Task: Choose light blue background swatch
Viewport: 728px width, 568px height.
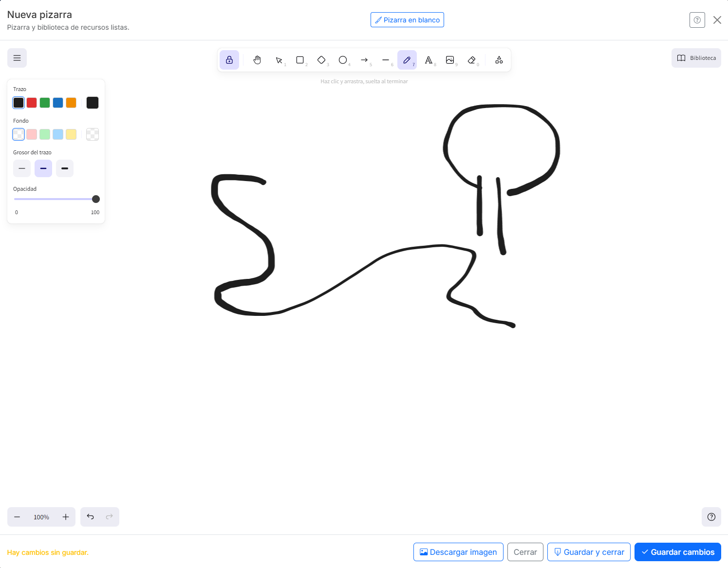Action: click(x=58, y=134)
